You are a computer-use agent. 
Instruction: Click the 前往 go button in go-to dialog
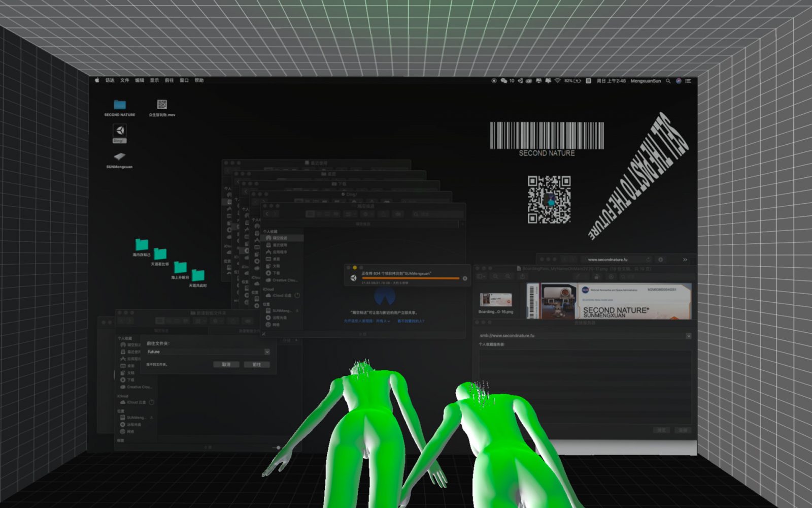click(257, 364)
